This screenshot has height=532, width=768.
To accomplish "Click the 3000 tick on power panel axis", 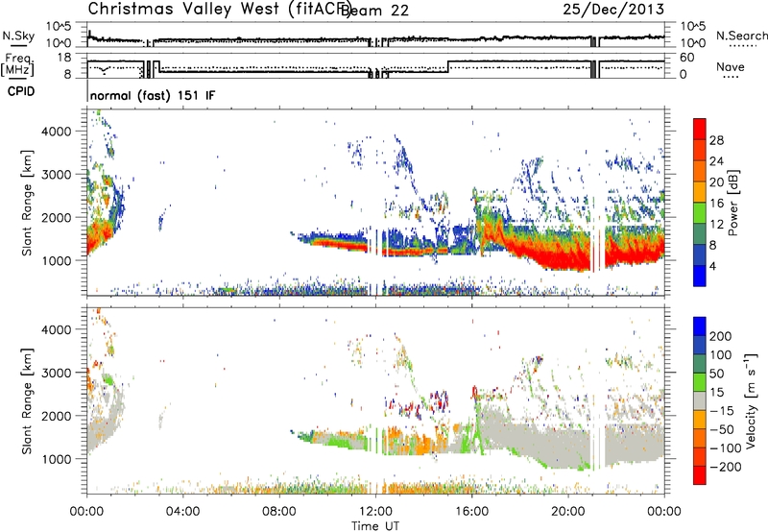I will click(x=56, y=175).
